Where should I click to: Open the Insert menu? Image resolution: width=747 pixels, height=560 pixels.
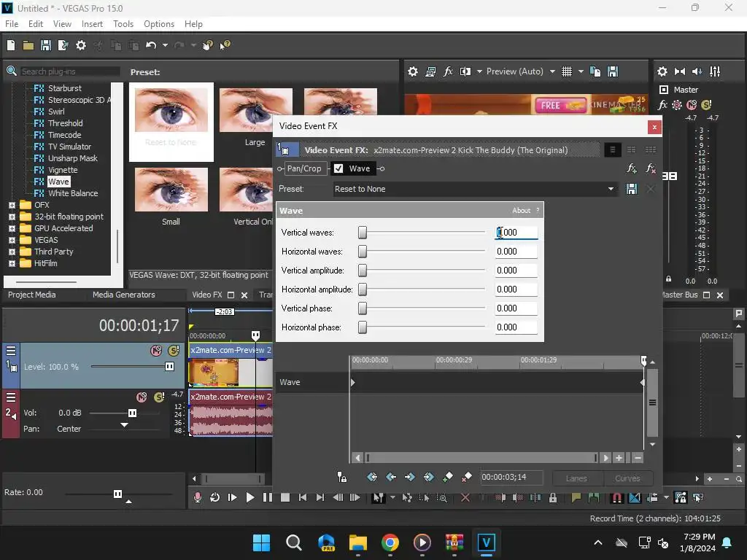click(x=92, y=24)
